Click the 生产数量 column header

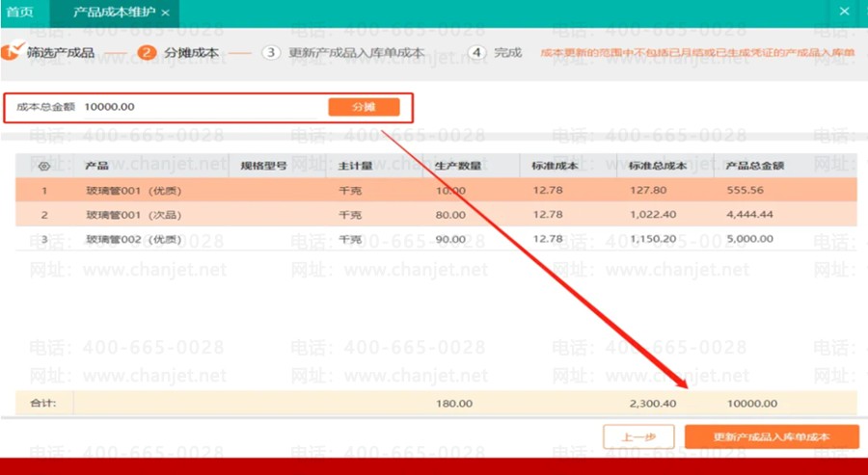[x=458, y=166]
